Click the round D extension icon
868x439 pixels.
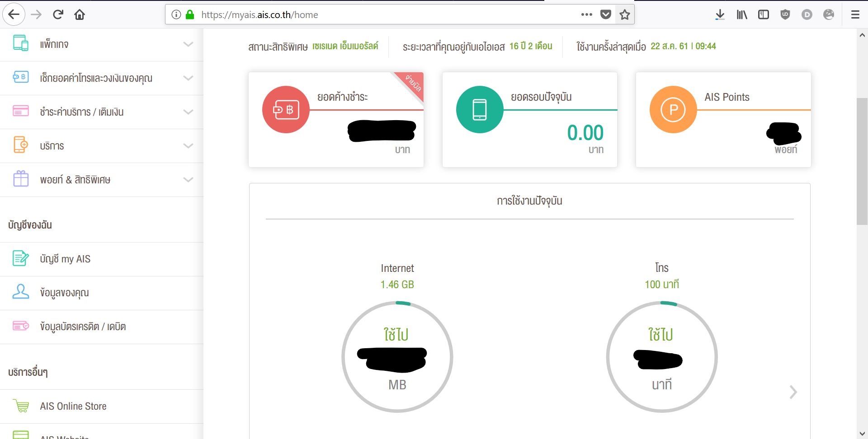pos(807,15)
